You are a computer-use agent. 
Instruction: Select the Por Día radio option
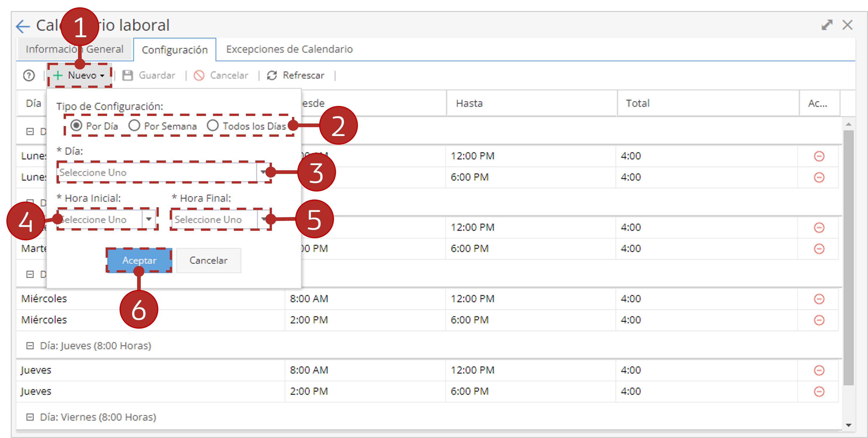coord(76,126)
